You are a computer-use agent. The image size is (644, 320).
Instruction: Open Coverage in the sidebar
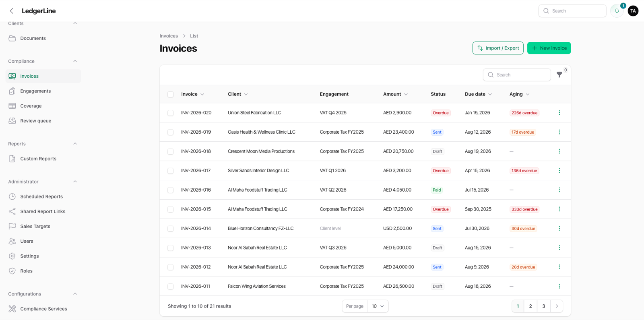pyautogui.click(x=43, y=106)
